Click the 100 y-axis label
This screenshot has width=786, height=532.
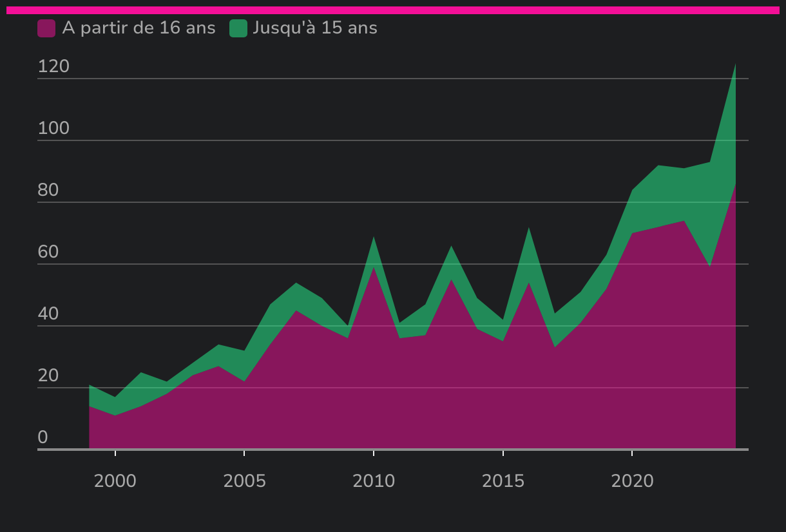(x=53, y=129)
